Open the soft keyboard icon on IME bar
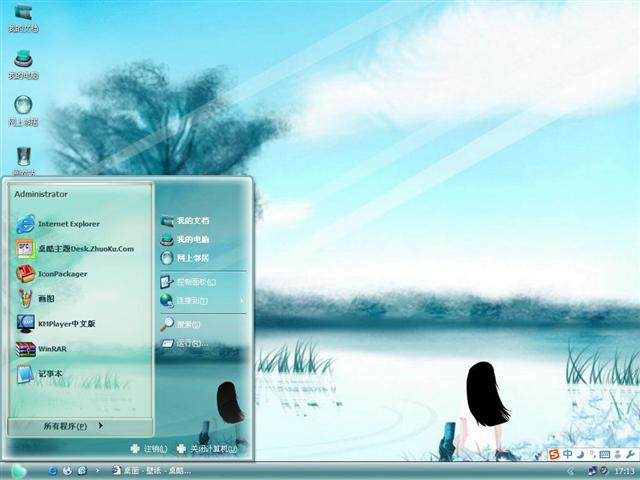 tap(605, 454)
